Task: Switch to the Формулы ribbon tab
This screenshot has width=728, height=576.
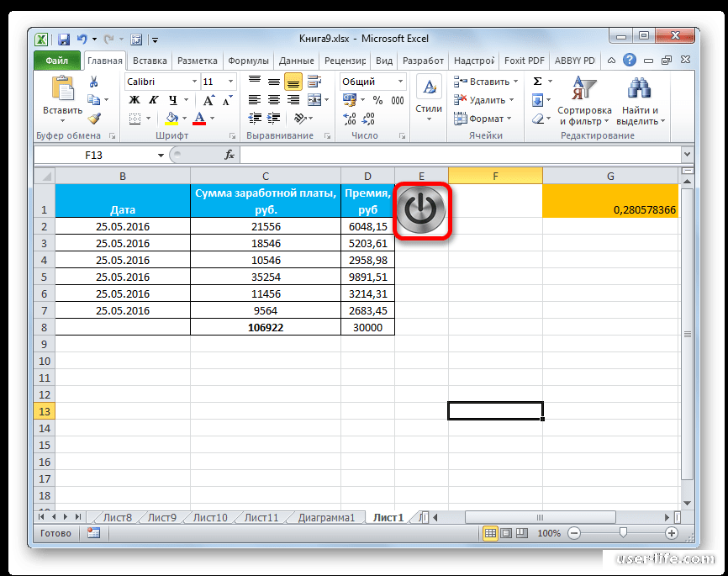Action: [x=247, y=60]
